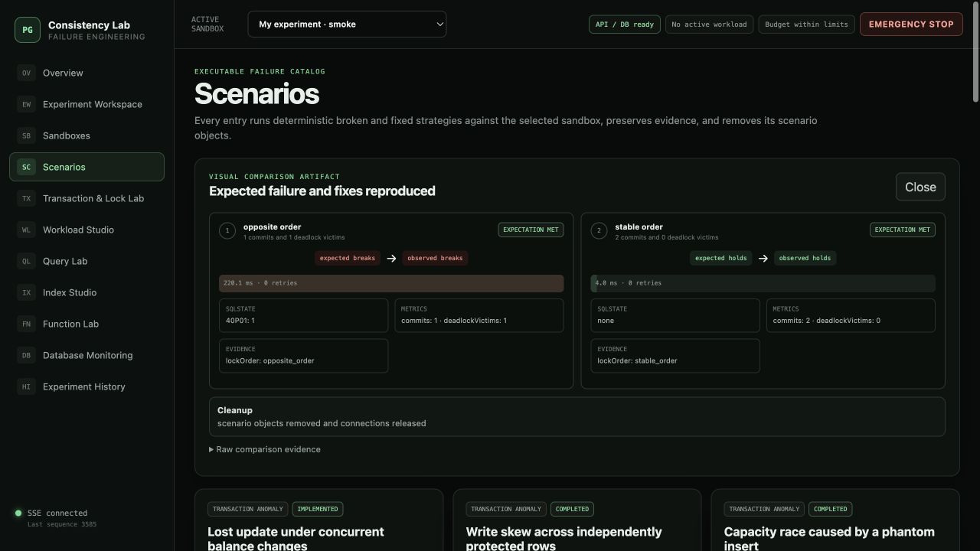The width and height of the screenshot is (980, 551).
Task: Click the PG Consistency Lab logo badge
Action: coord(28,30)
